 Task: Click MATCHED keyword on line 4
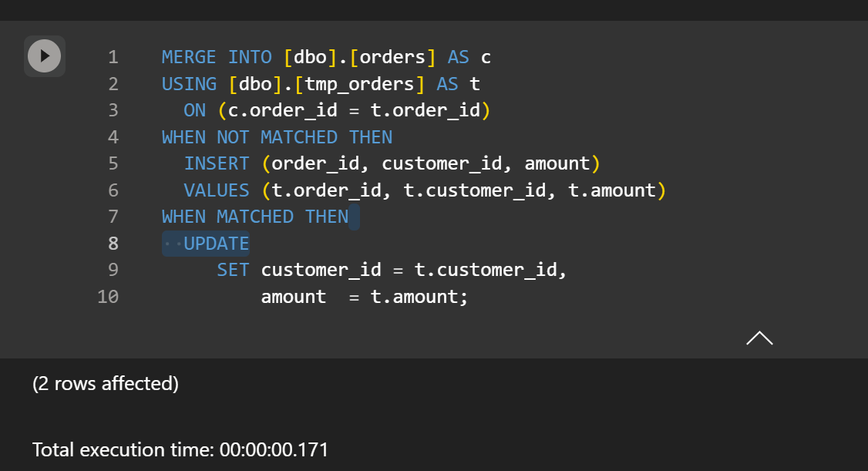[299, 136]
